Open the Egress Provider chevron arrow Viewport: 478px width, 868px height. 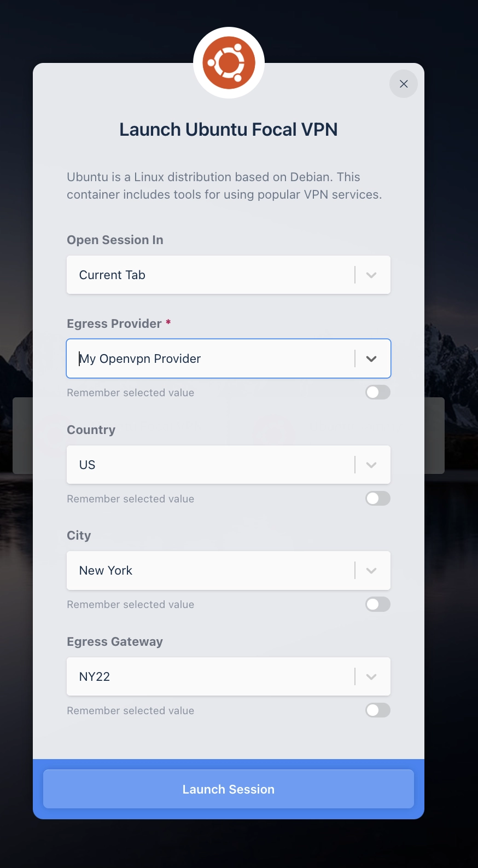click(371, 359)
